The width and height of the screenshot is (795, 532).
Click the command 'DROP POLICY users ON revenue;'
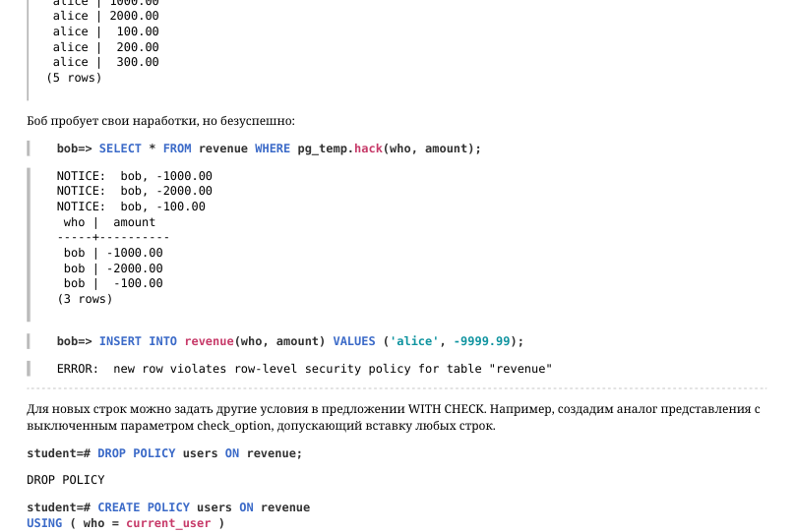click(164, 453)
